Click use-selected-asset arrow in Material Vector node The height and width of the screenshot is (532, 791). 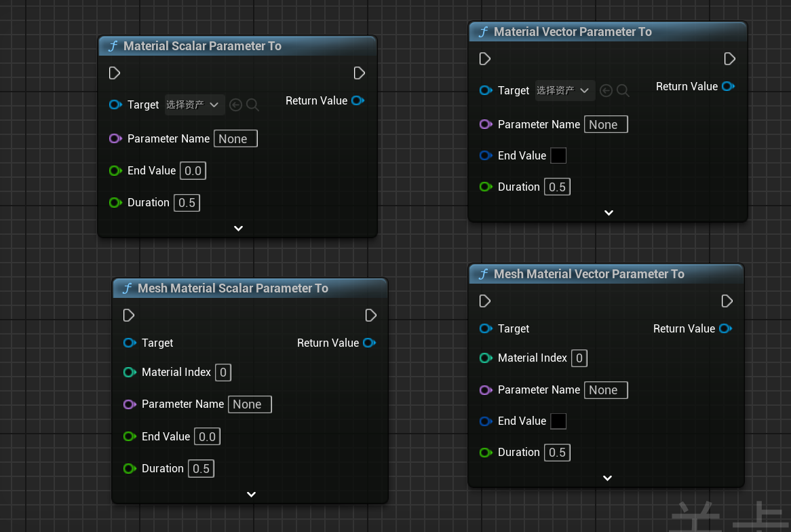pyautogui.click(x=606, y=90)
